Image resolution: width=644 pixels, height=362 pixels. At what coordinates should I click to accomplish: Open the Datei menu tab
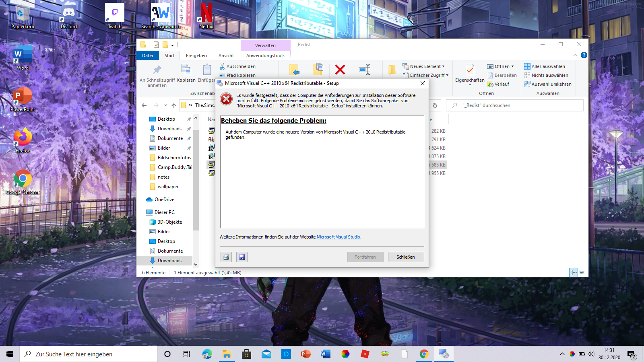coord(147,56)
